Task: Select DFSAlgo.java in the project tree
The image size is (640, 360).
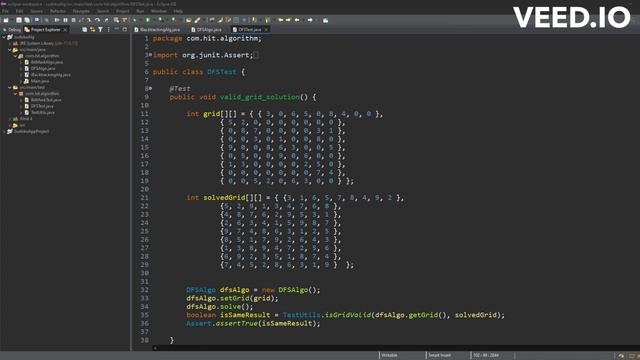Action: (43, 69)
